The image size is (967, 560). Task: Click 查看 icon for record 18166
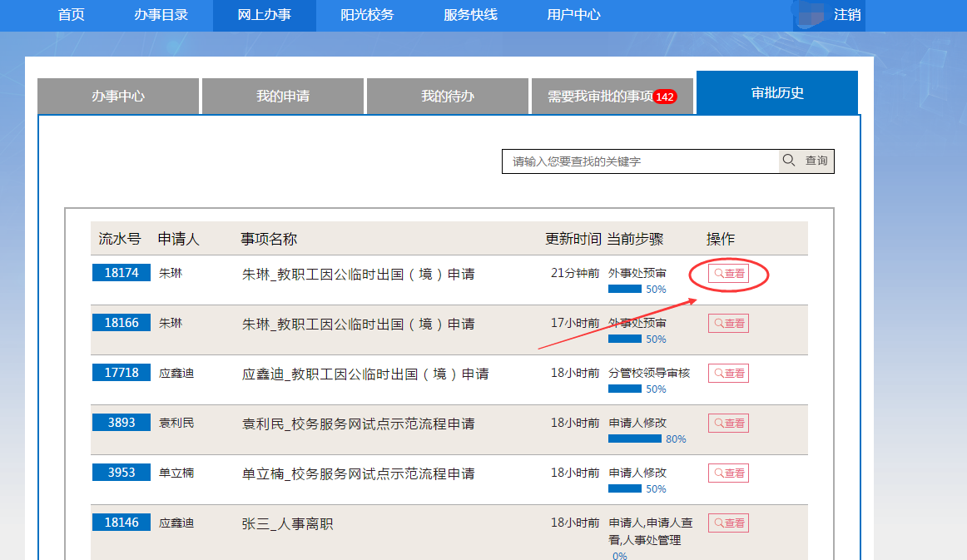[x=728, y=324]
